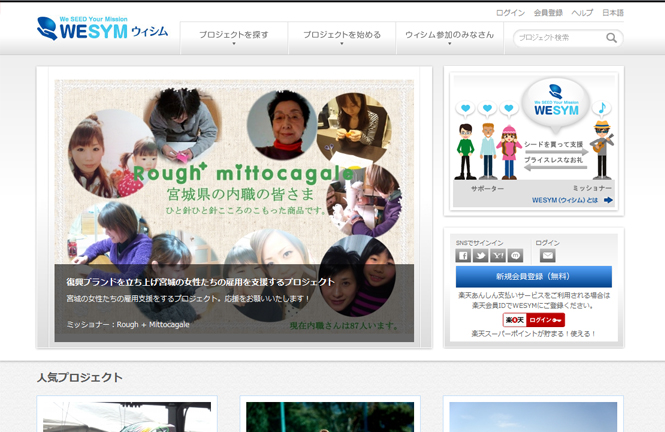Expand the プロジェクトを探す dropdown menu
665x432 pixels.
tap(234, 38)
